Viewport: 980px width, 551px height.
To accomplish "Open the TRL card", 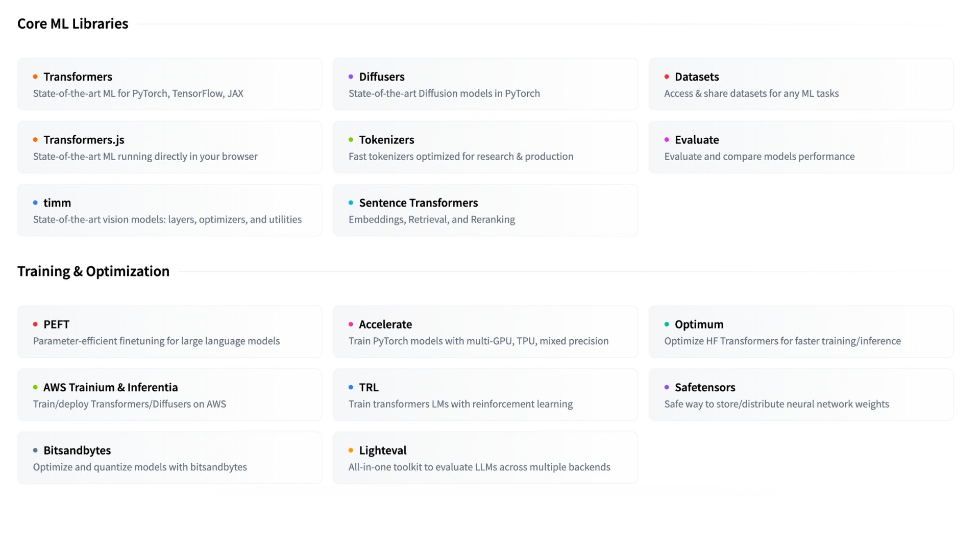I will pyautogui.click(x=485, y=395).
